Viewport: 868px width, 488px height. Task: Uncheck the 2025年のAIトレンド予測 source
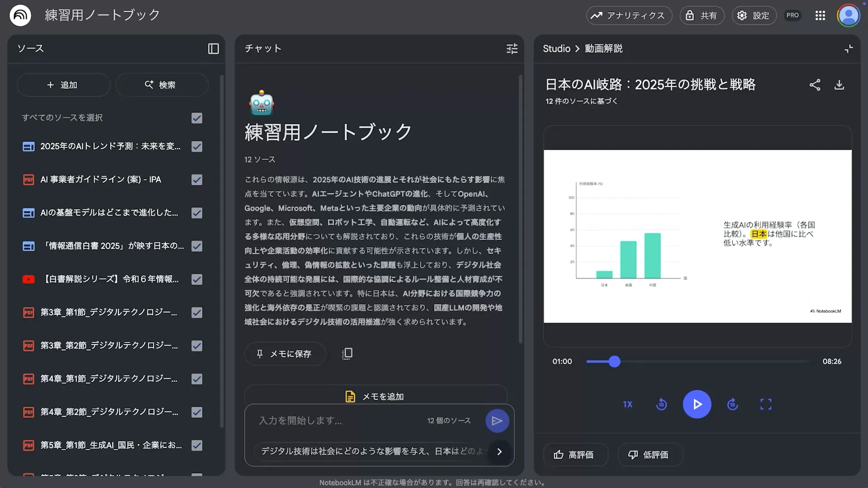(196, 146)
